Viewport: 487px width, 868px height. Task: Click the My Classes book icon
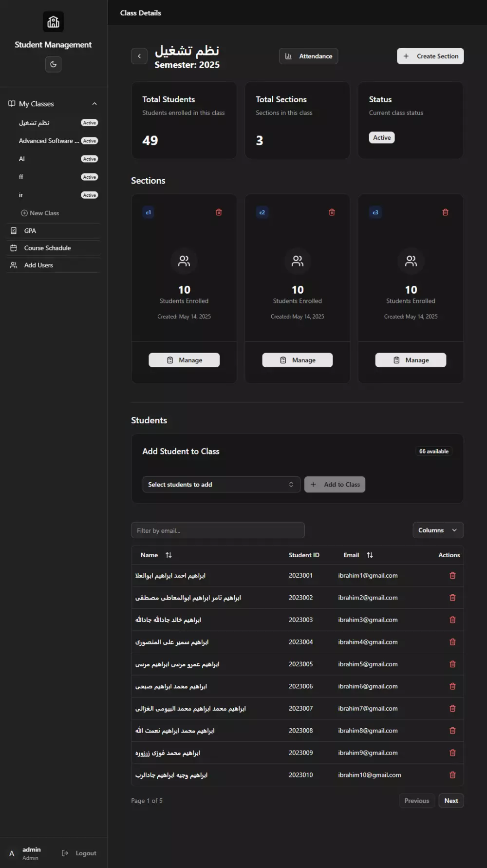pos(12,103)
